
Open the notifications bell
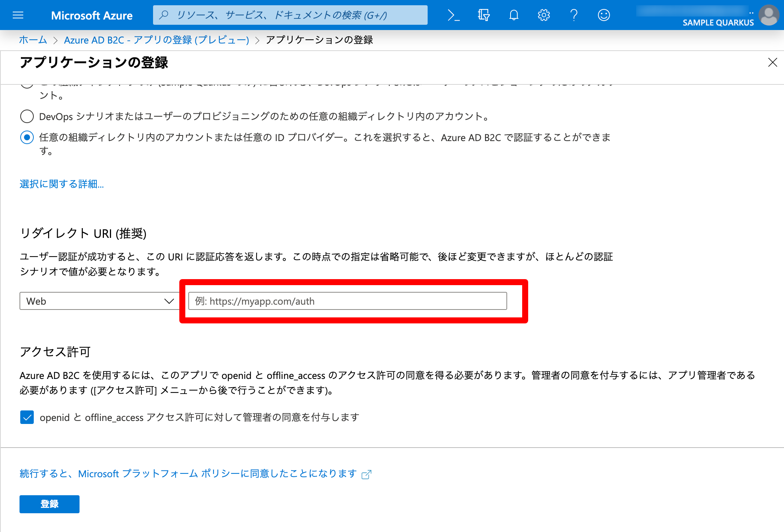(514, 15)
